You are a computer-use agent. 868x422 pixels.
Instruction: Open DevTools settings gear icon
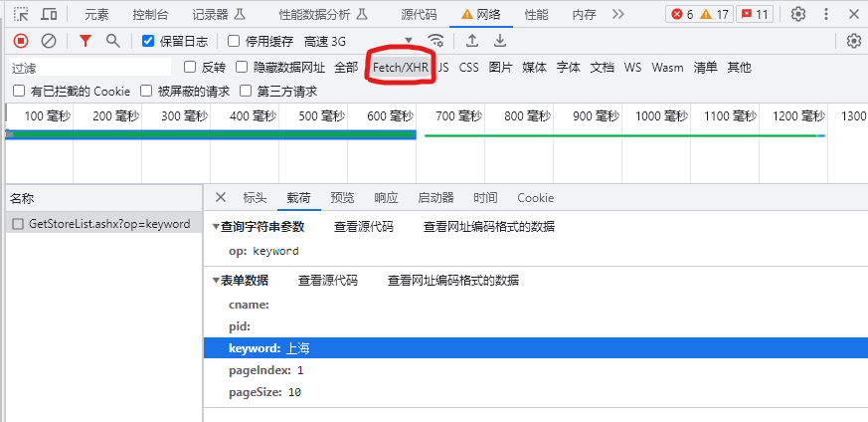[797, 14]
